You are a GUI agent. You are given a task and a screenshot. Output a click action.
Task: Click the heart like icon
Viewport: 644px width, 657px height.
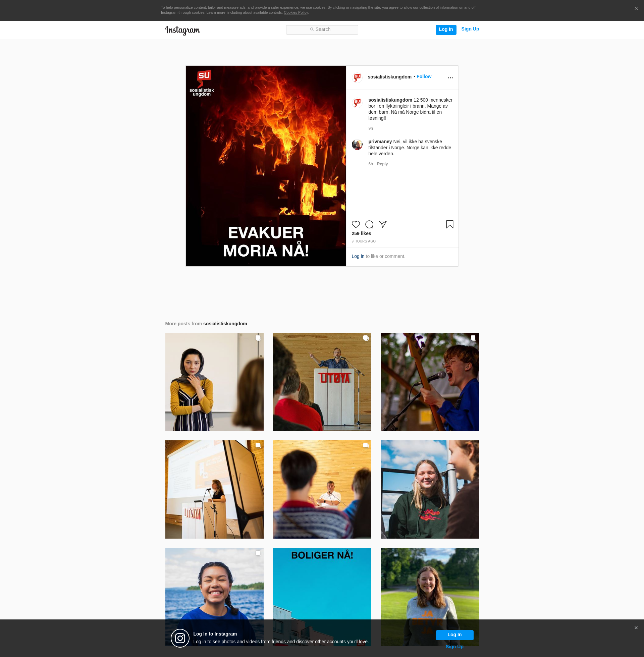point(356,224)
